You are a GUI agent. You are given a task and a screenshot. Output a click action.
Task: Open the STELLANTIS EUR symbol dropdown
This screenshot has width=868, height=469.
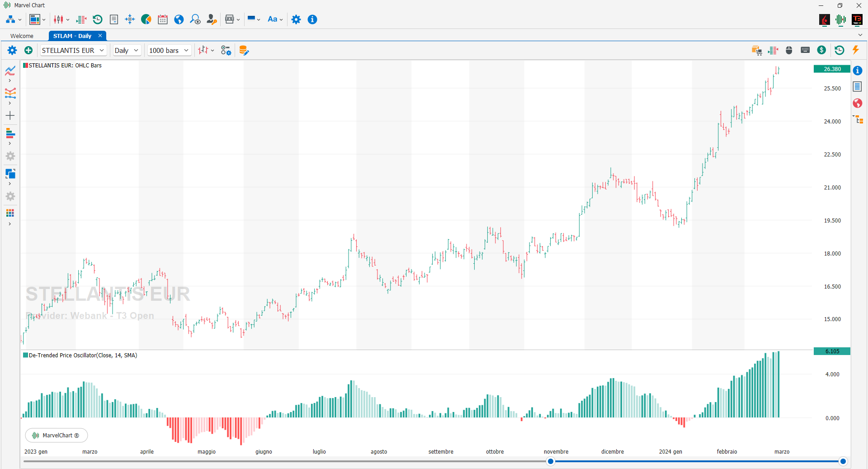tap(73, 50)
